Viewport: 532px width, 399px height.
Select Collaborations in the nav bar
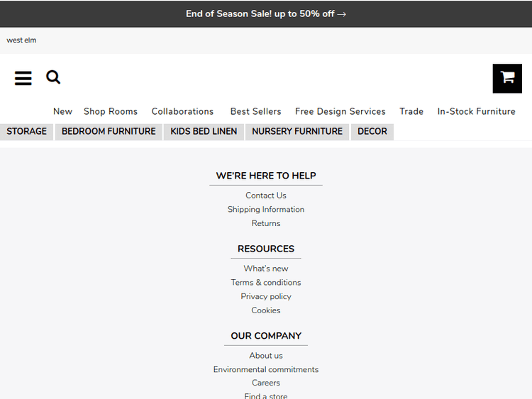pos(182,111)
